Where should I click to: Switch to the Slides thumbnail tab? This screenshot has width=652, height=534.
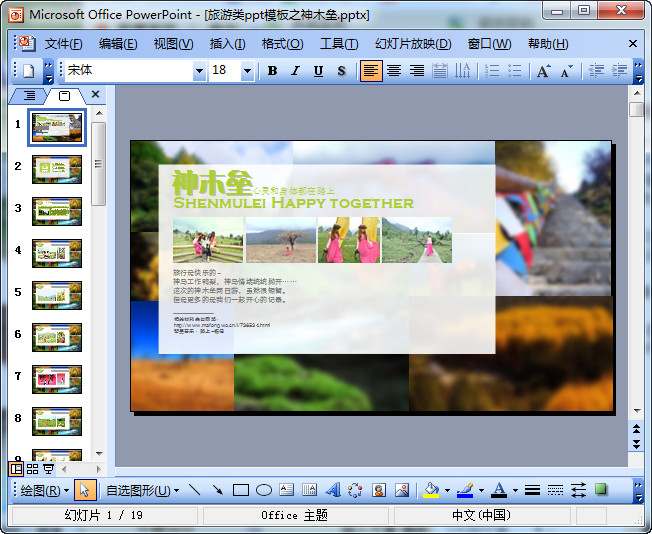pyautogui.click(x=64, y=96)
